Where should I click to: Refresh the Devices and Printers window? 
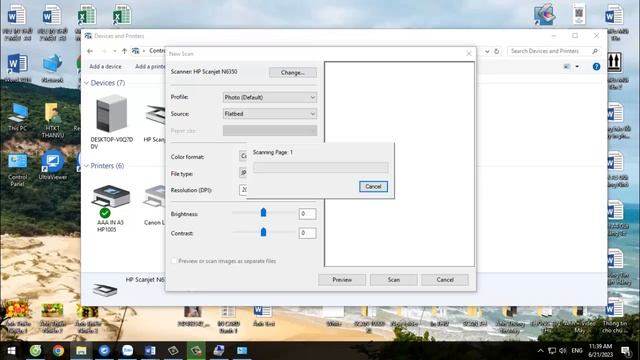(496, 51)
